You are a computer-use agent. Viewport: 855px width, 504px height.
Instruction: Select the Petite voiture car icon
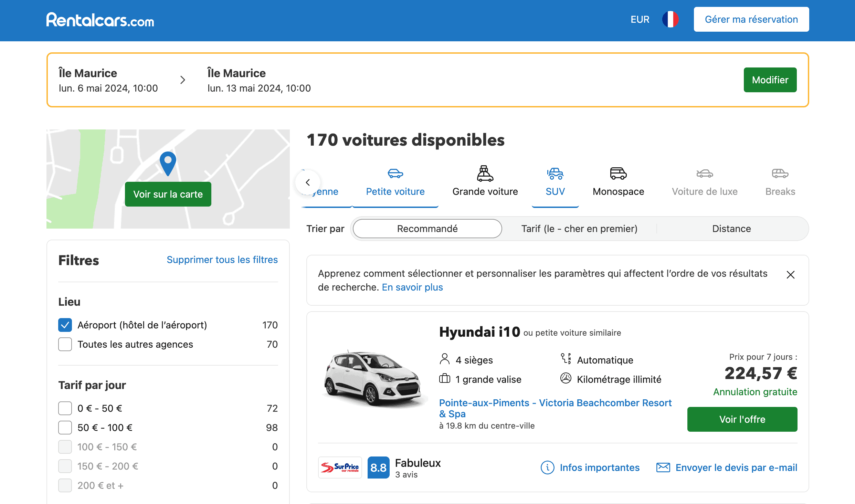[395, 173]
